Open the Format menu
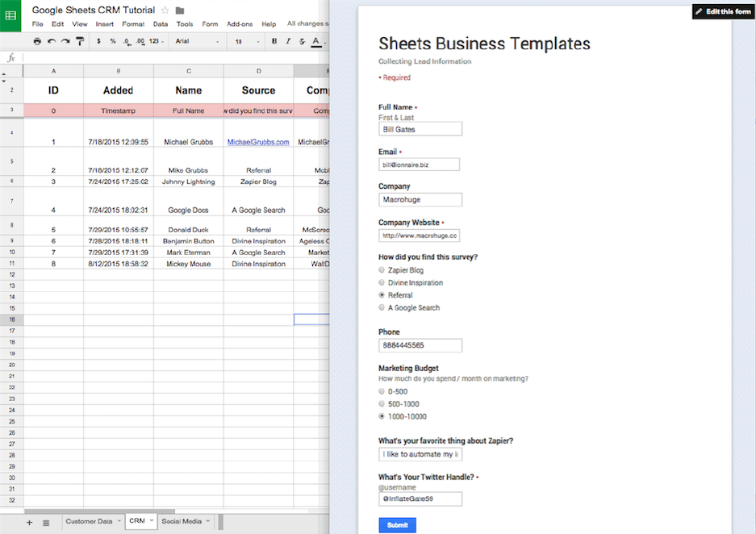The height and width of the screenshot is (534, 756). [134, 24]
